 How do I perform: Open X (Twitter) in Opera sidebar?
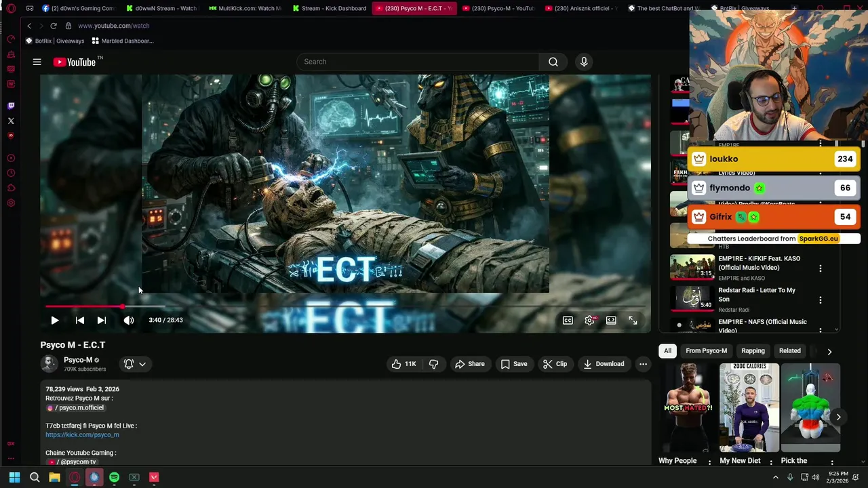11,121
